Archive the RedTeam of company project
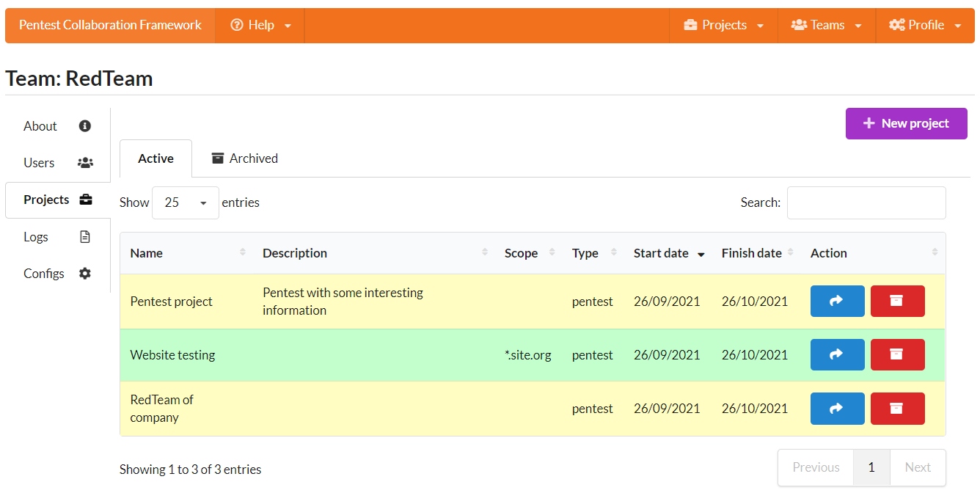980x504 pixels. 897,409
